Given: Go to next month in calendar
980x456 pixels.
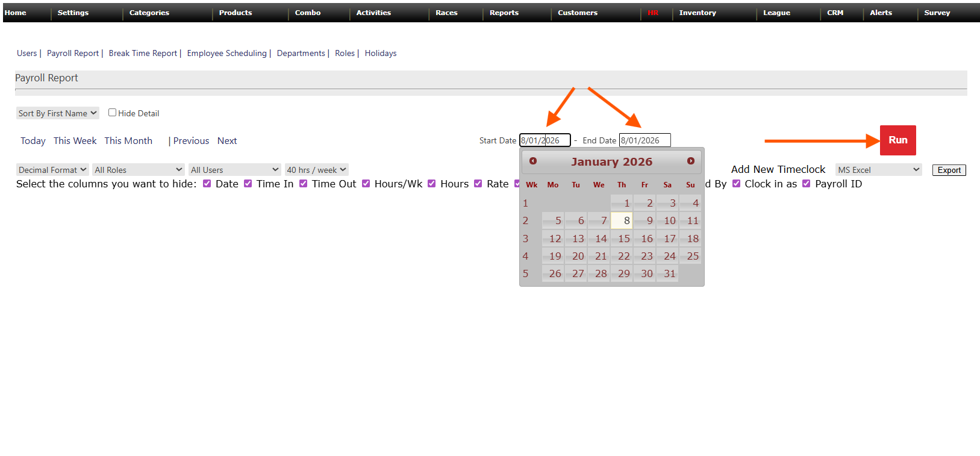Looking at the screenshot, I should [690, 161].
